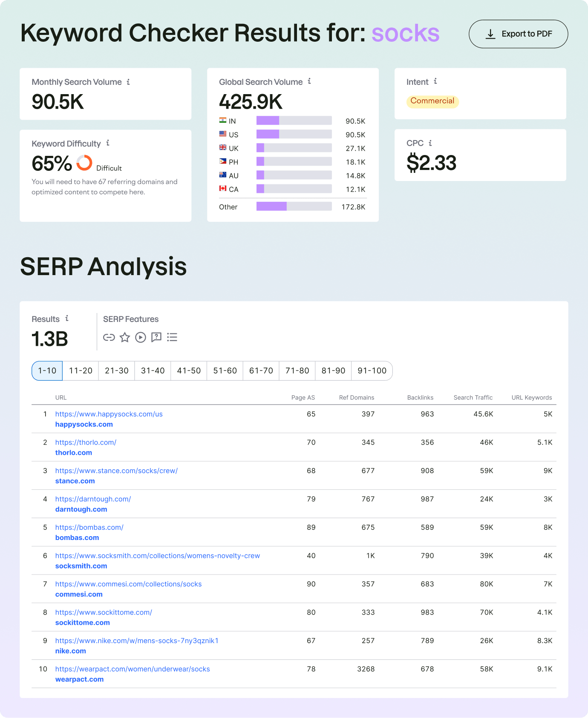Viewport: 588px width, 718px height.
Task: Open the commesi.com/collections/socks URL link
Action: pos(128,584)
